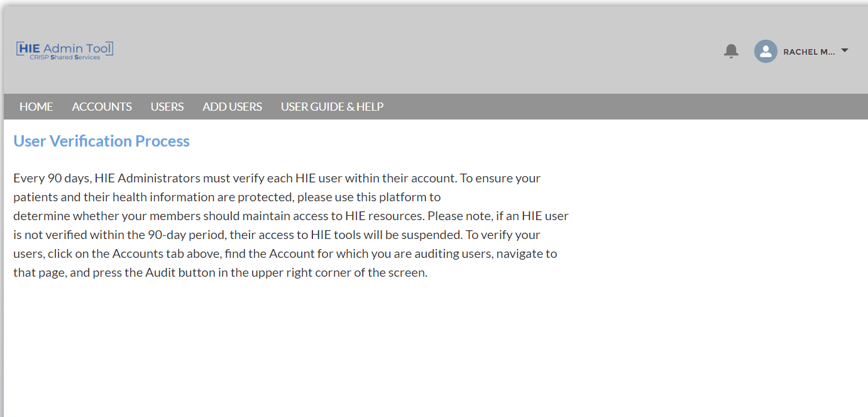Click the User Verification Process heading
868x417 pixels.
[x=101, y=141]
